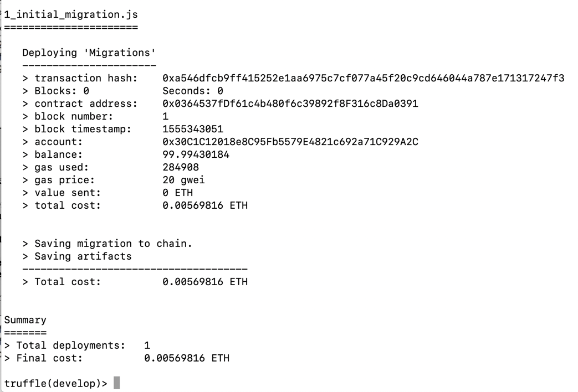Click the value sent '0 ETH' text

[x=177, y=193]
